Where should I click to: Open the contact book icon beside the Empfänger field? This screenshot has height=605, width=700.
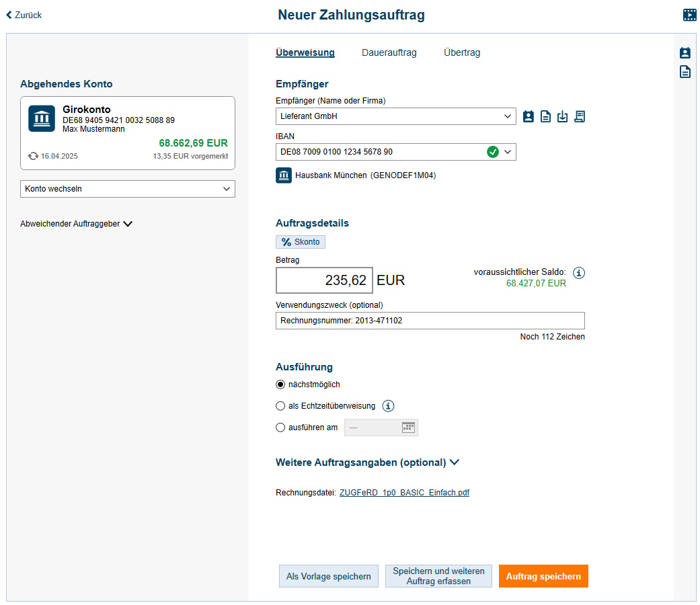click(x=529, y=116)
